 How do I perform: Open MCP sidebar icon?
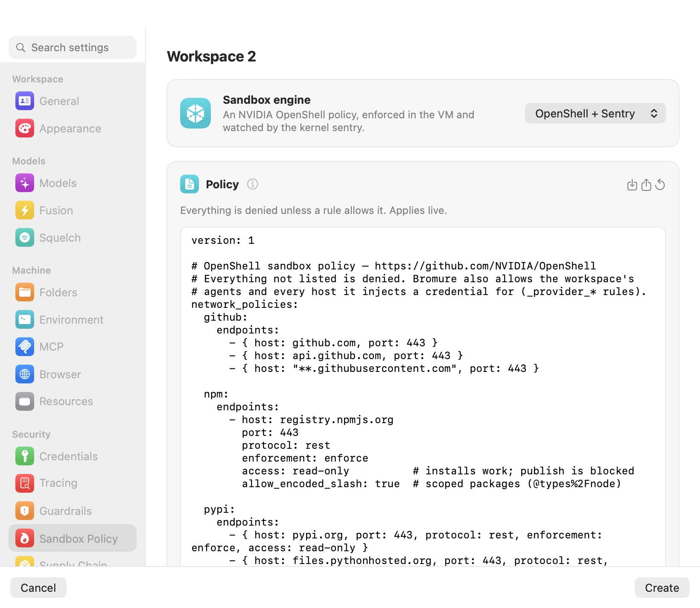pos(25,347)
